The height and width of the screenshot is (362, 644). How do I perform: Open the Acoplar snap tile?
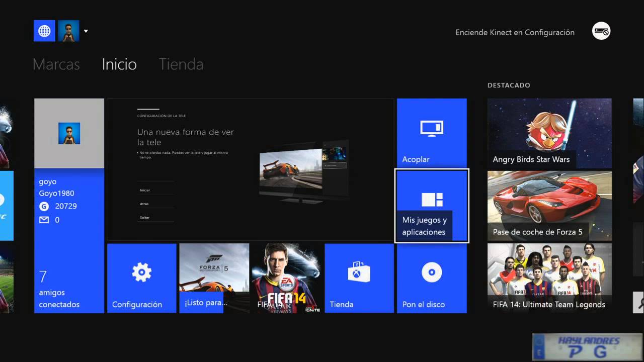(x=431, y=133)
